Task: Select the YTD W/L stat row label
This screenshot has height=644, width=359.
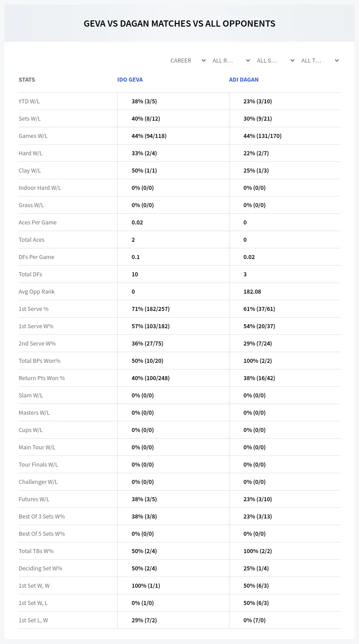Action: click(x=29, y=101)
